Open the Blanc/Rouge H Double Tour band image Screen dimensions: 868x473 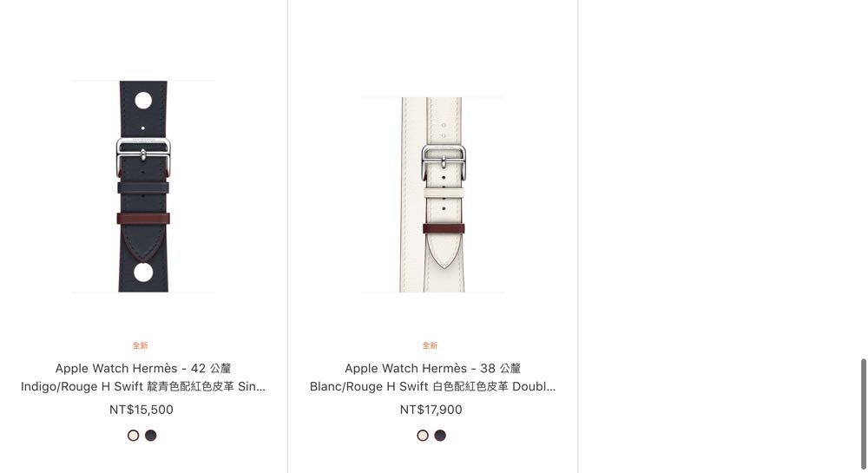coord(433,194)
